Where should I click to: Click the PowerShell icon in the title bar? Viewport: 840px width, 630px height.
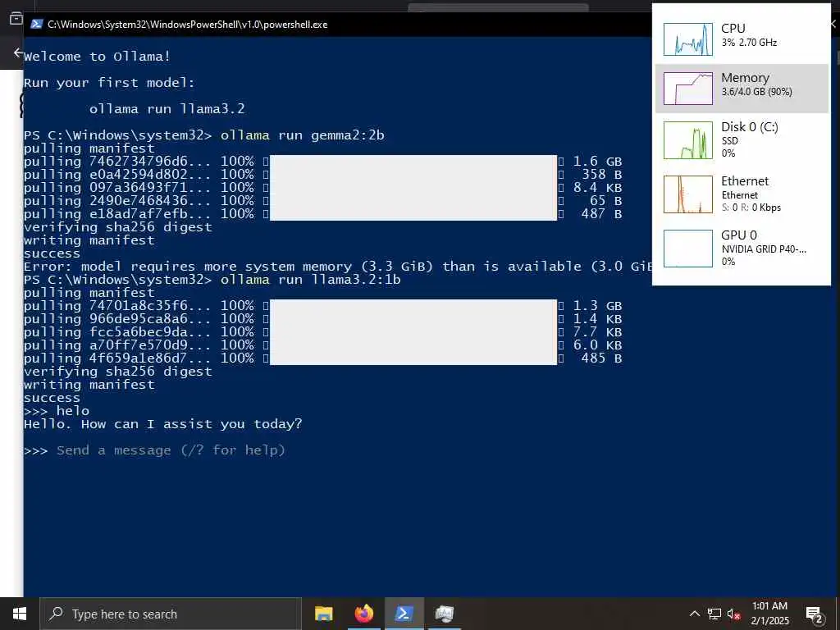36,24
